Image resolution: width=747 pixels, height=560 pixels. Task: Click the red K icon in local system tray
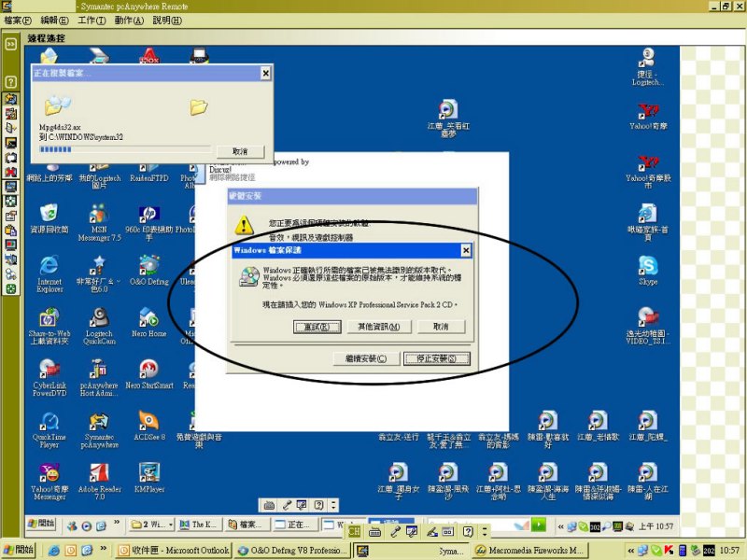669,551
